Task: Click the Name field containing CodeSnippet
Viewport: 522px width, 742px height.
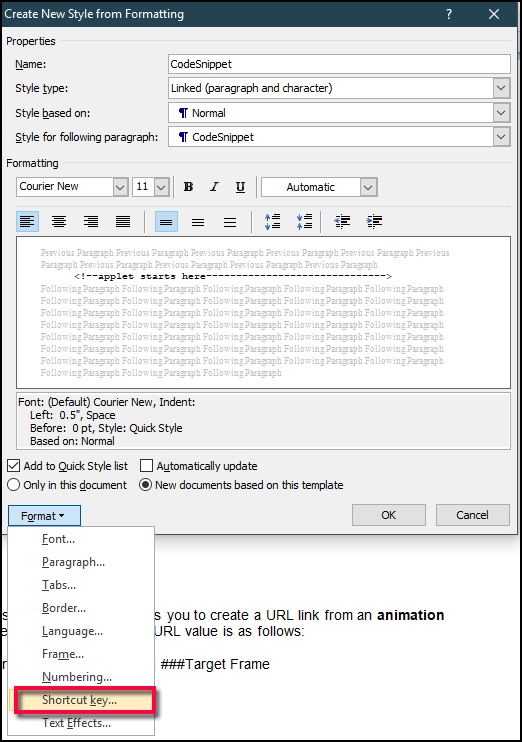Action: click(339, 64)
